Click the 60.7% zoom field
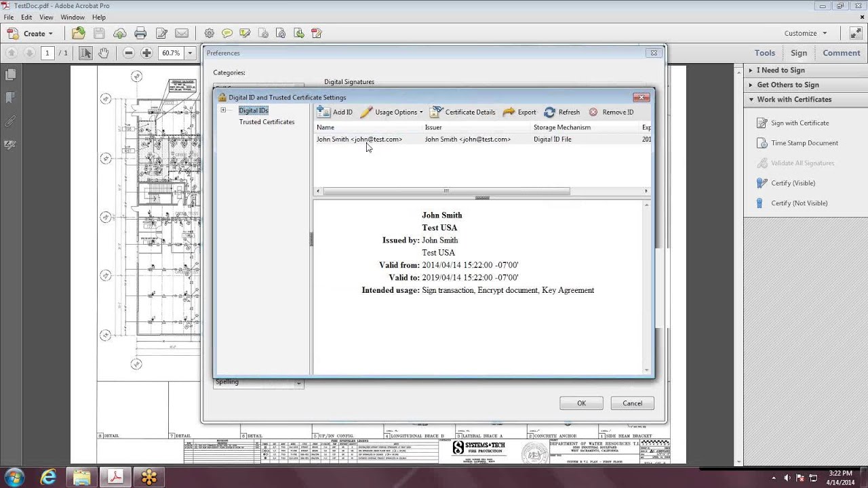 pos(171,53)
